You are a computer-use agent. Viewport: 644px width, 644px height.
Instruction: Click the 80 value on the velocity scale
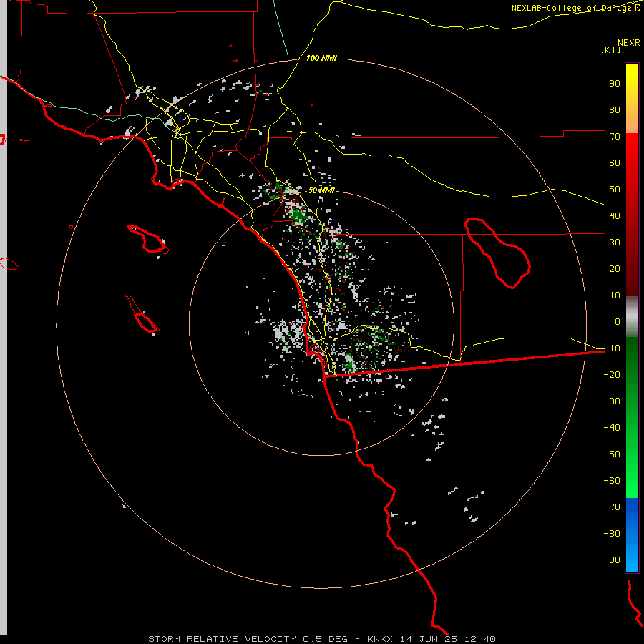pos(615,110)
